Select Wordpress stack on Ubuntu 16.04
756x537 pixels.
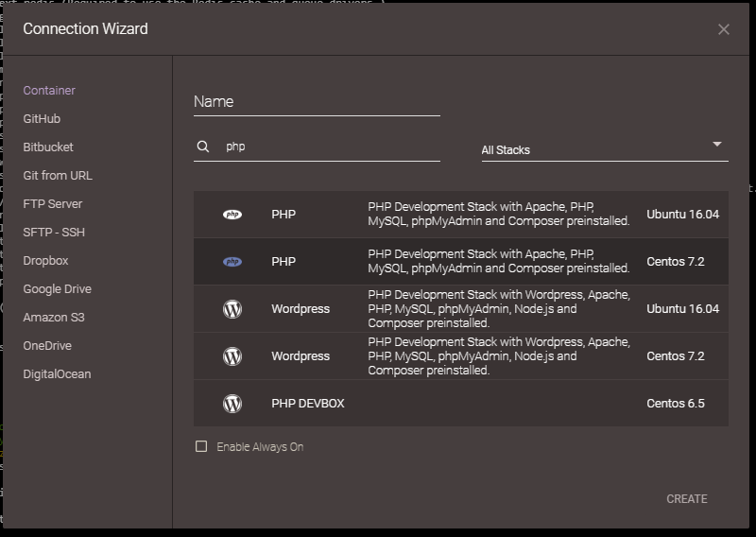pos(461,309)
